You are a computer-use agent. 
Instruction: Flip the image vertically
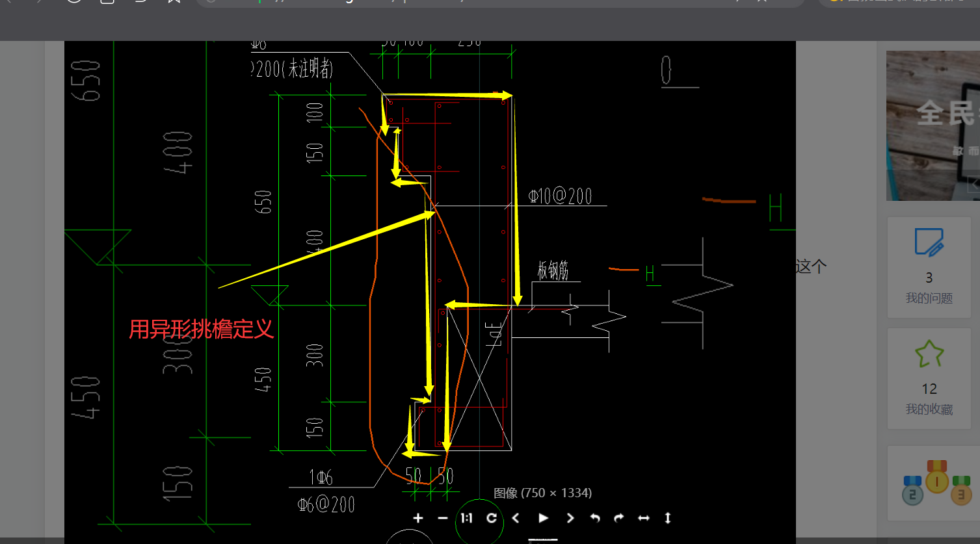668,518
